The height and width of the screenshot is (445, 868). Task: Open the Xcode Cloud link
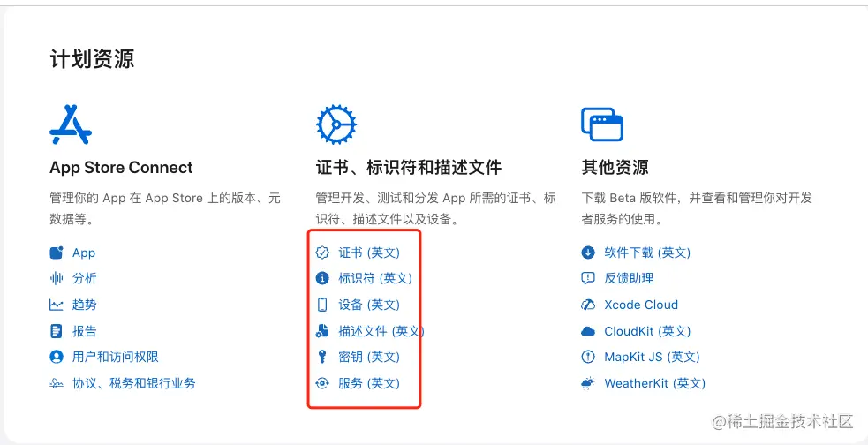[641, 305]
